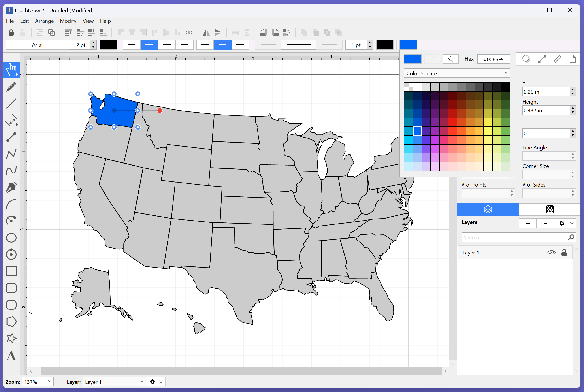
Task: Click the Delete layer button
Action: pos(546,223)
